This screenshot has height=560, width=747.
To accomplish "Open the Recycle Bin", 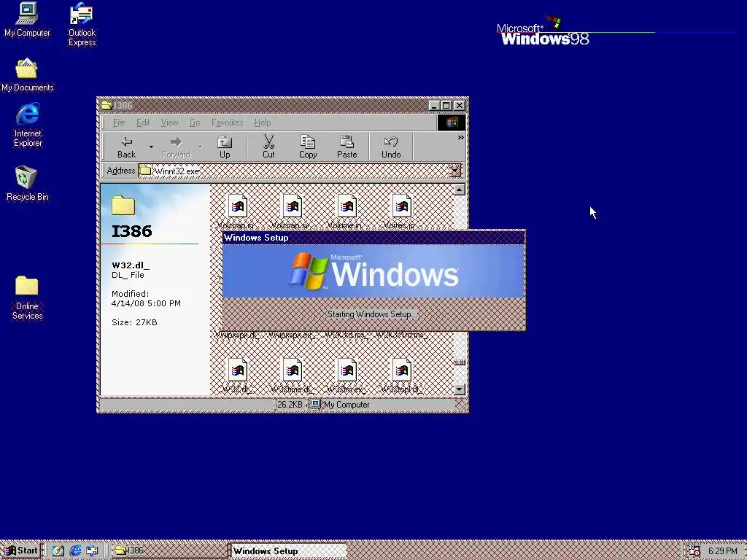I will pos(27,184).
